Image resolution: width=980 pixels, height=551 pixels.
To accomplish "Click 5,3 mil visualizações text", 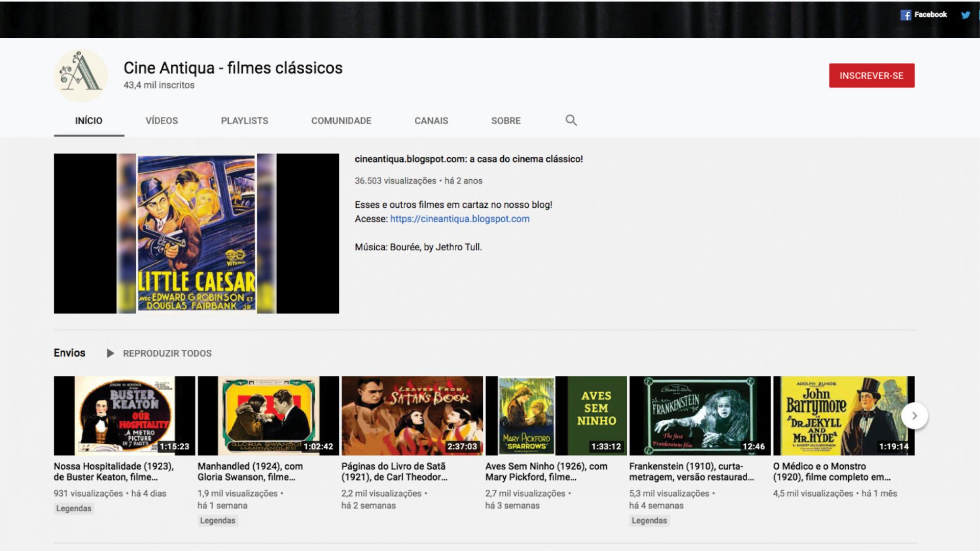I will (x=669, y=494).
